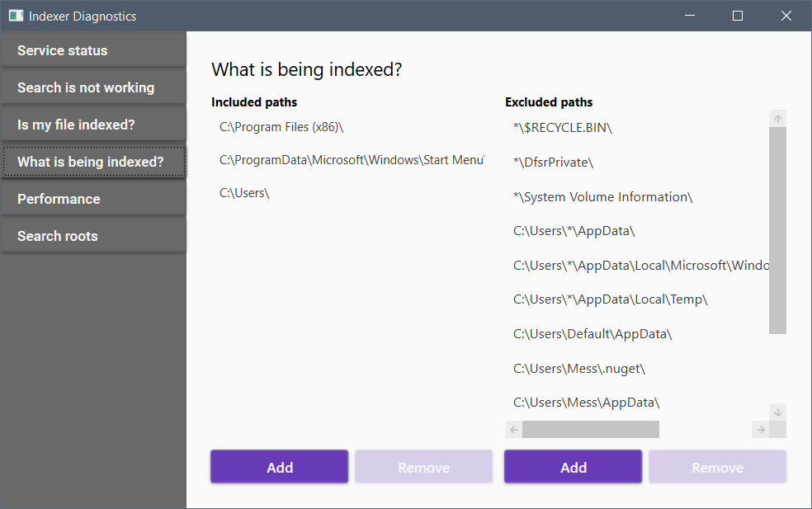Open the Performance section
Screen dimensions: 812x509
coord(93,199)
